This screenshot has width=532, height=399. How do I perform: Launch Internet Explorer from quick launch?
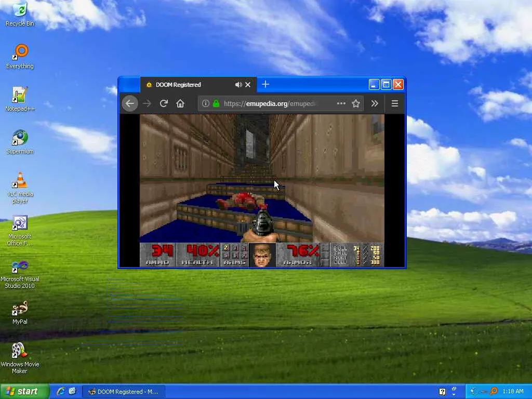[61, 391]
